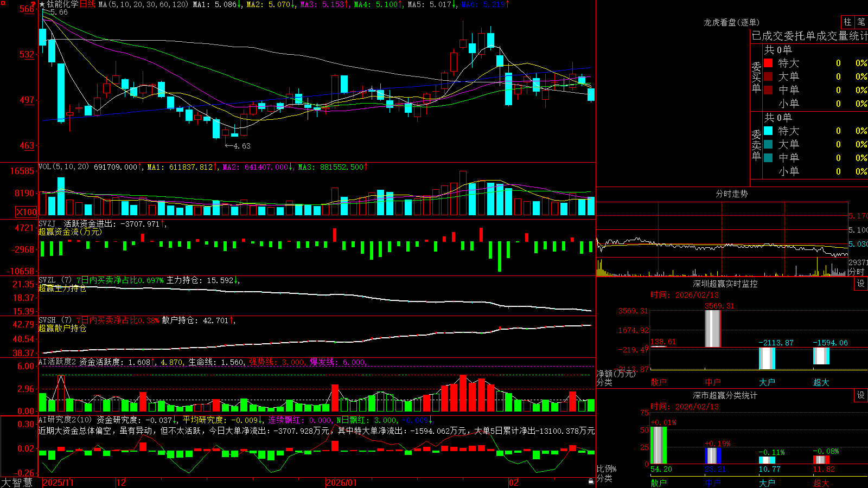868x488 pixels.
Task: Click the AI研究度2(10) indicator label
Action: click(x=65, y=420)
